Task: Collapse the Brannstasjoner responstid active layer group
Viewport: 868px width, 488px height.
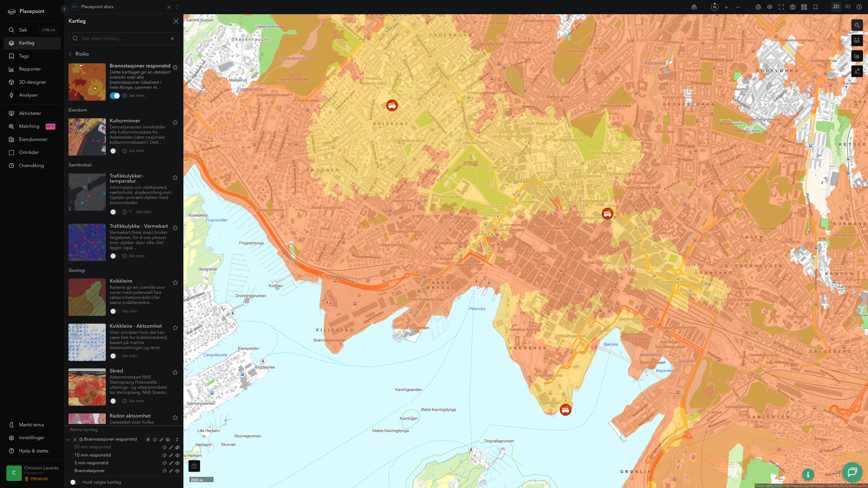Action: pos(68,440)
